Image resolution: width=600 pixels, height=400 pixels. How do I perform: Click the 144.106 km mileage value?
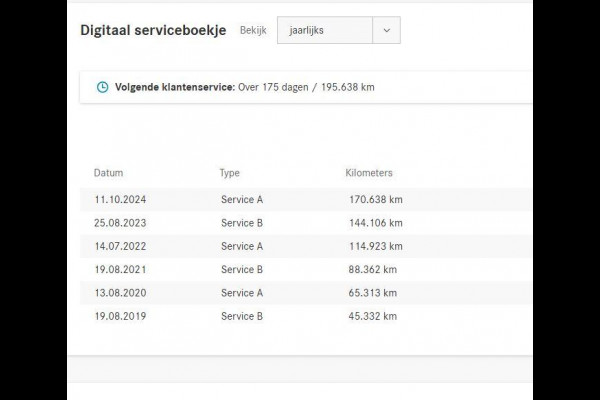[374, 223]
